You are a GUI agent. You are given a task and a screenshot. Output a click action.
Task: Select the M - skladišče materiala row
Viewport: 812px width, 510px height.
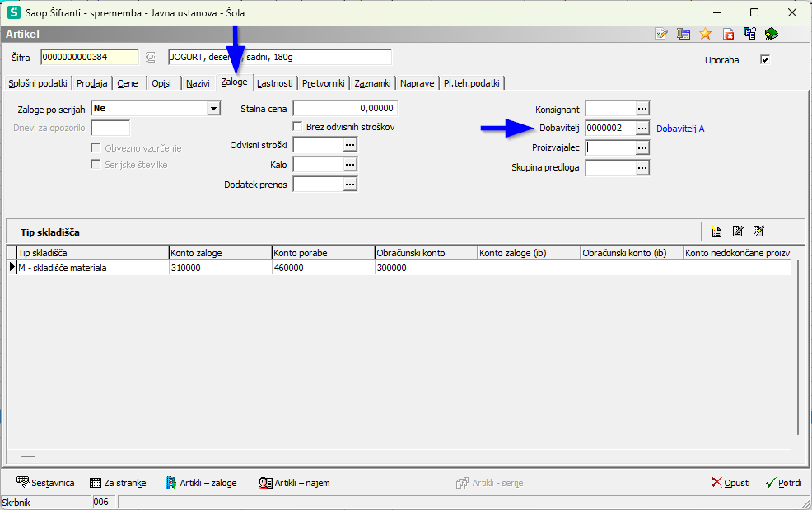[x=399, y=268]
